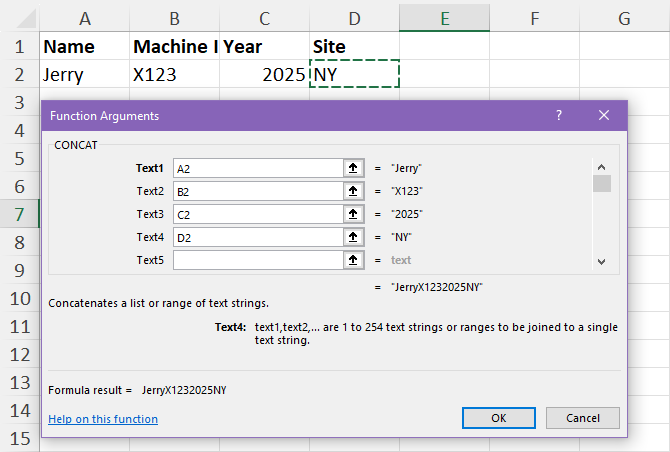The image size is (670, 452).
Task: Select cell containing X123
Action: [174, 74]
